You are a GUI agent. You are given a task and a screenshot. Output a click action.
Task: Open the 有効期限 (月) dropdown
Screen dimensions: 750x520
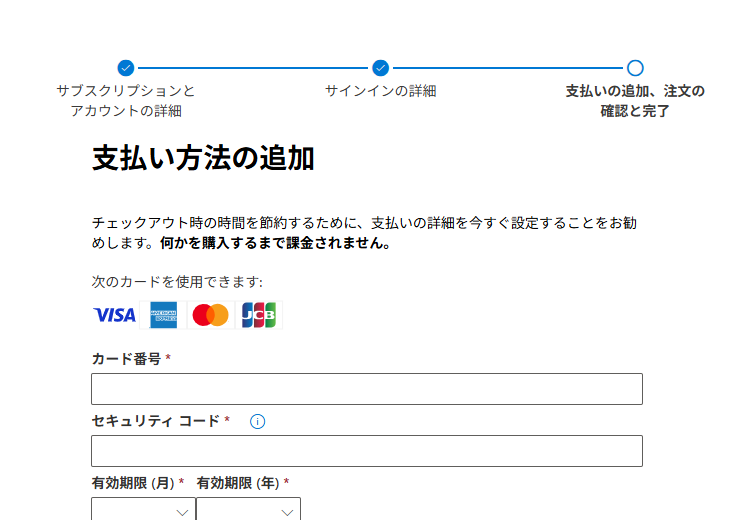143,509
